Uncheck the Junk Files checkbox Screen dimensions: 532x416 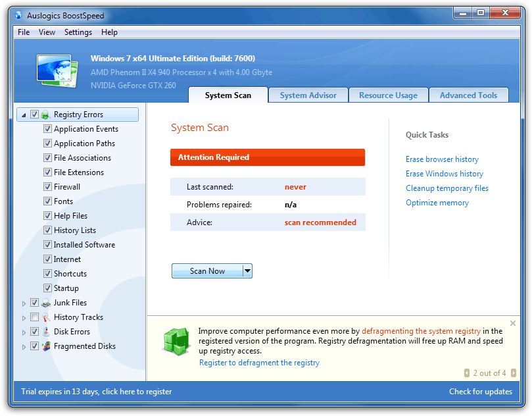coord(34,303)
